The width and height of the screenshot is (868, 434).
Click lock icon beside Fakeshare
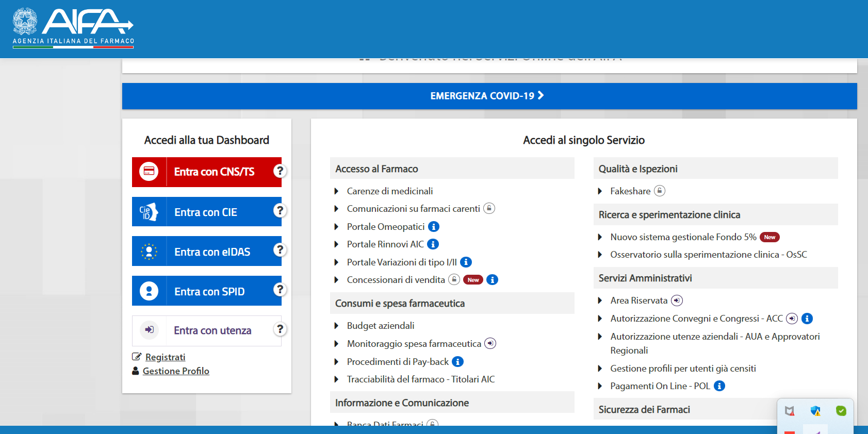coord(660,191)
